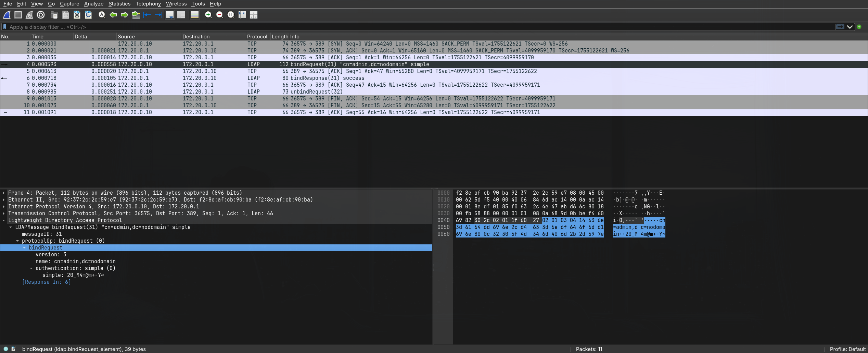The height and width of the screenshot is (353, 868).
Task: Stop the running capture
Action: (18, 15)
